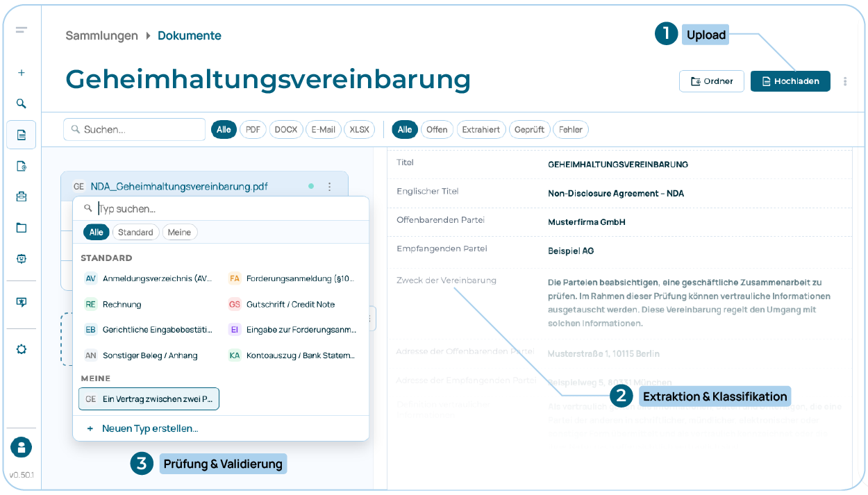The height and width of the screenshot is (495, 868).
Task: Filter documents by XLSX
Action: (360, 130)
